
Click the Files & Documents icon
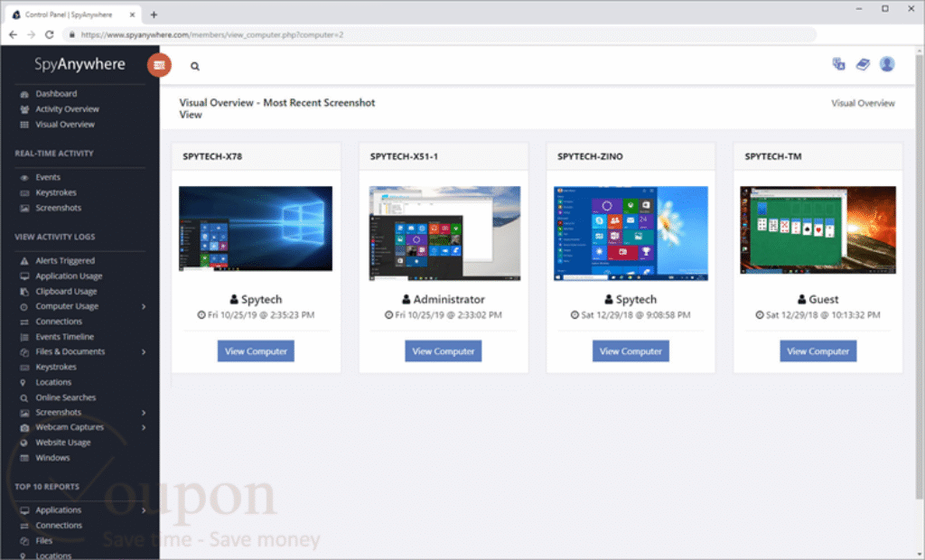pyautogui.click(x=24, y=352)
